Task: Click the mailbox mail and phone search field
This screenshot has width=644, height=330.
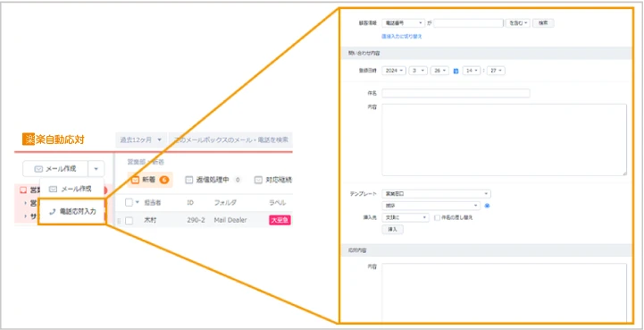Action: (230, 140)
